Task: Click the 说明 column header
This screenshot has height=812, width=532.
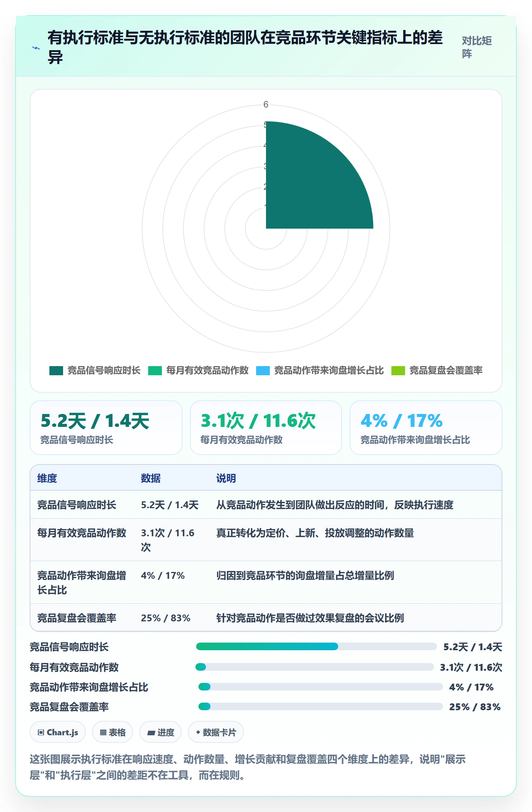Action: [x=226, y=478]
